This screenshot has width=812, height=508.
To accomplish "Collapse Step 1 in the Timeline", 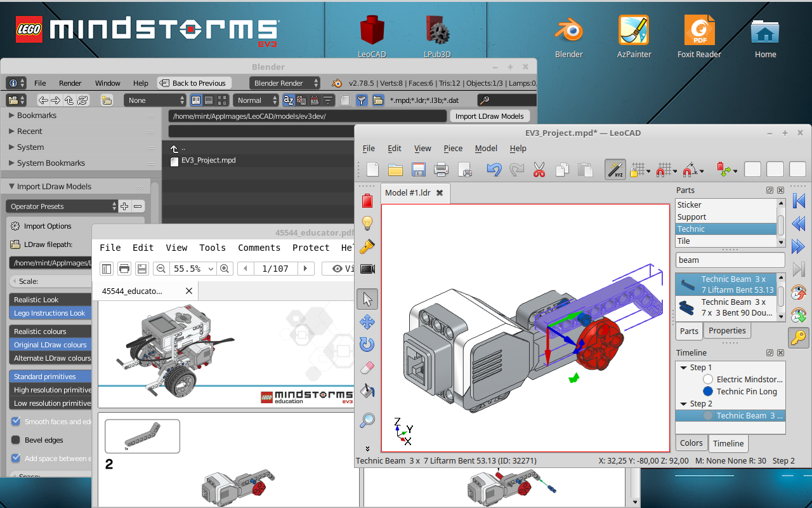I will click(684, 368).
